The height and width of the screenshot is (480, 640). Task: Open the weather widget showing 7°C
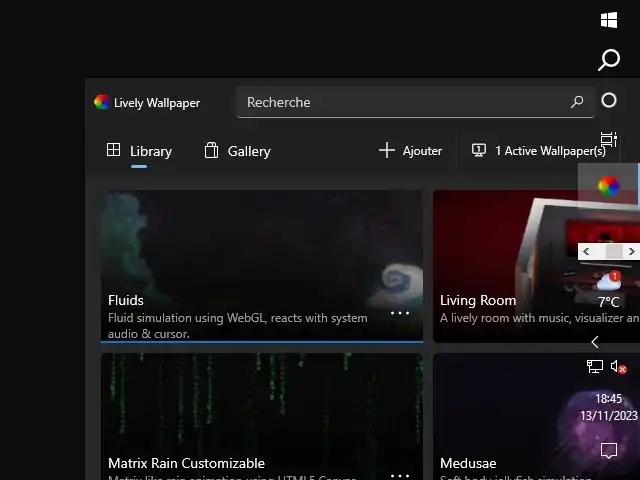(x=609, y=290)
